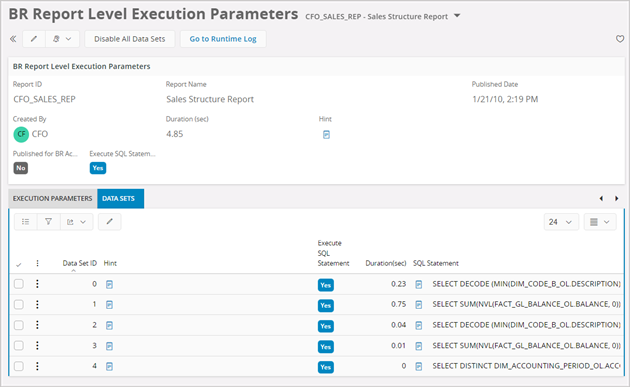Select the checkbox for Data Set 2
This screenshot has height=387, width=630.
19,325
